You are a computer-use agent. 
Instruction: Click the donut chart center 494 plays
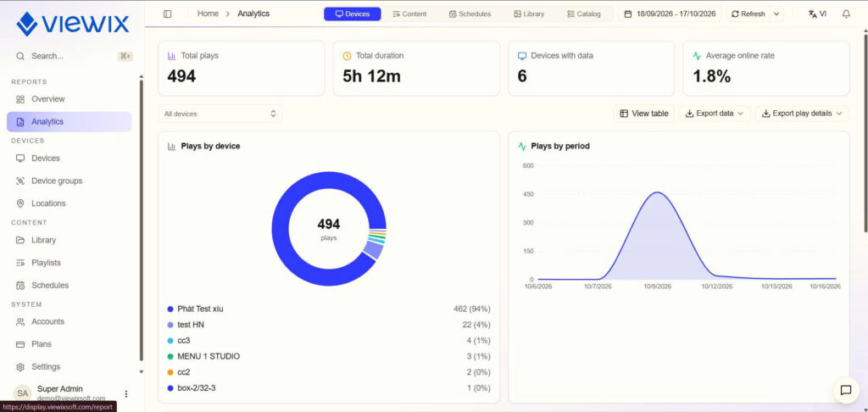[x=329, y=229]
